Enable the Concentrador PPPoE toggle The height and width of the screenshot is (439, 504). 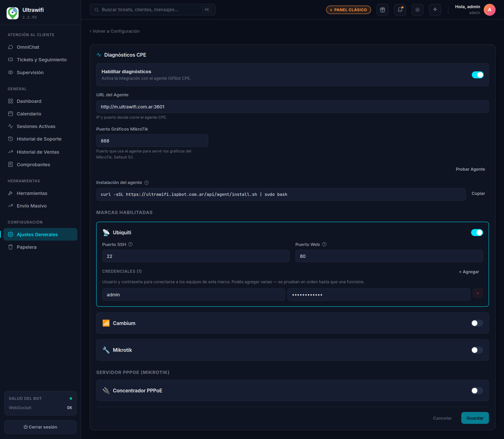tap(477, 391)
